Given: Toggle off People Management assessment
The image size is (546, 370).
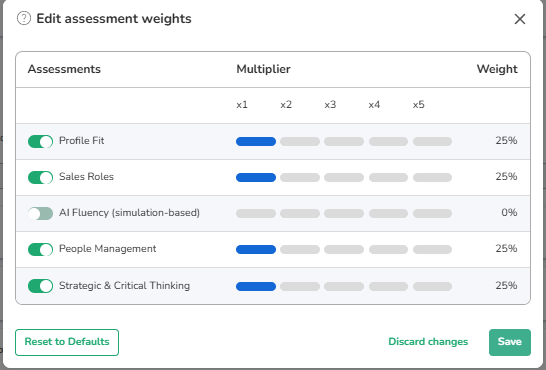Looking at the screenshot, I should [x=40, y=249].
